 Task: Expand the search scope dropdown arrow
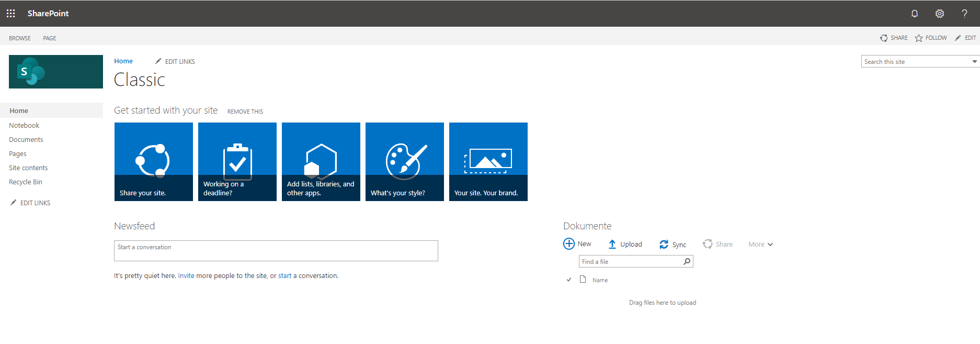[x=974, y=62]
